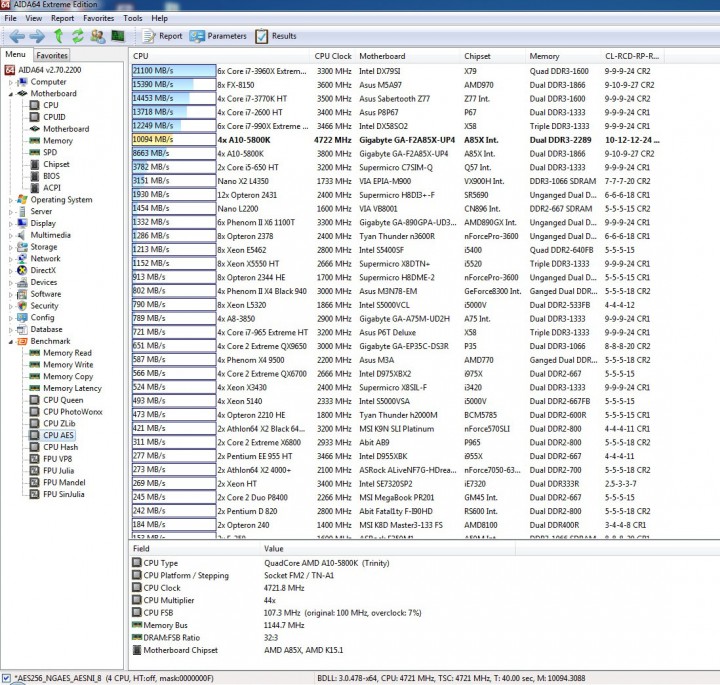Expand the Server tree node

point(11,212)
